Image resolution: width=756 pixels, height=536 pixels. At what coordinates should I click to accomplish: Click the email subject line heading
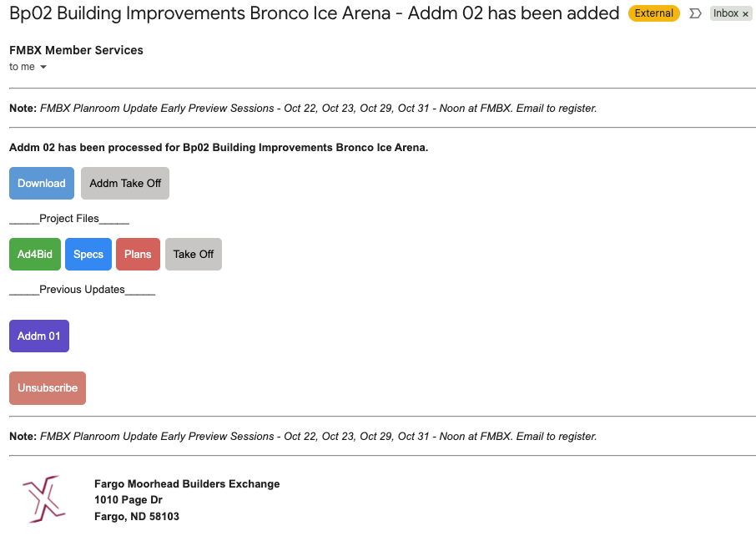point(314,13)
